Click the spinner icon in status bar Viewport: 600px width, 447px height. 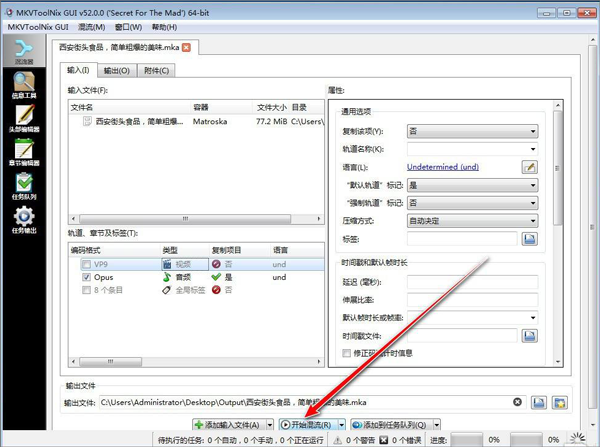577,439
